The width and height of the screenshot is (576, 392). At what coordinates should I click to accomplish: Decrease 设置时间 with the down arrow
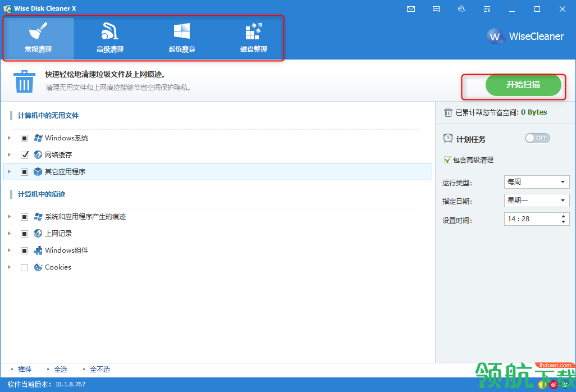point(563,222)
